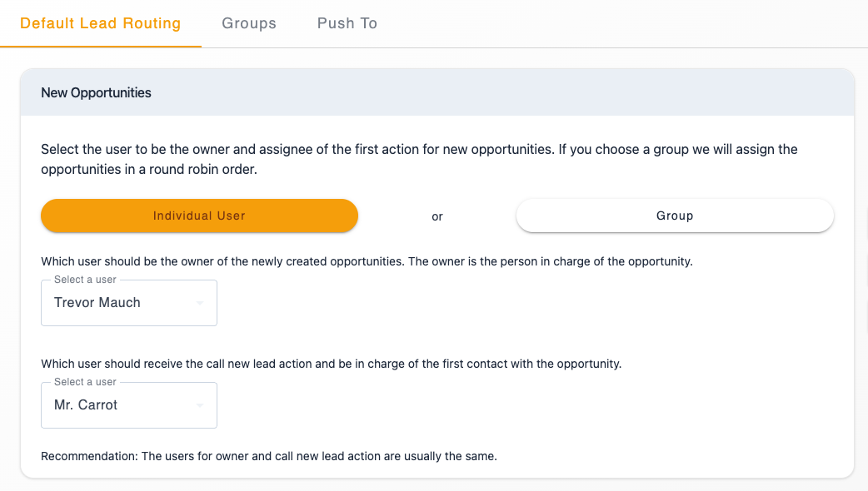Screen dimensions: 868x491
Task: Click the caret arrow on the Trevor Mauch selector
Action: (x=199, y=303)
